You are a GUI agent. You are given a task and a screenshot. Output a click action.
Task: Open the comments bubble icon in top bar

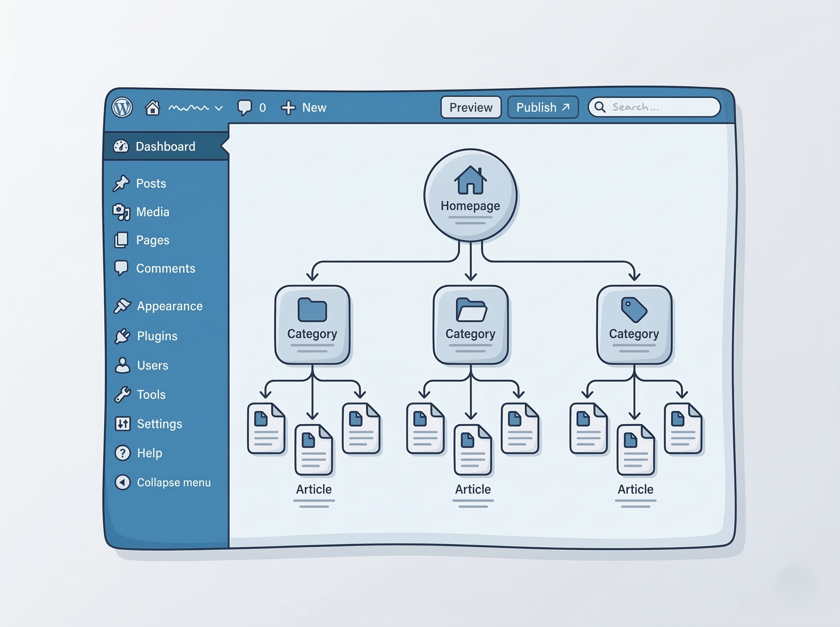(244, 107)
